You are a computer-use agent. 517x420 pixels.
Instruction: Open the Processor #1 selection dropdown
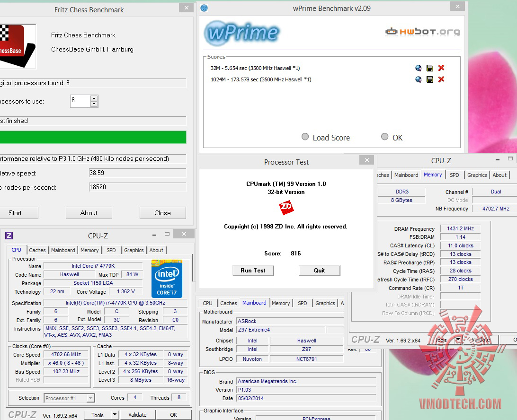tap(90, 398)
